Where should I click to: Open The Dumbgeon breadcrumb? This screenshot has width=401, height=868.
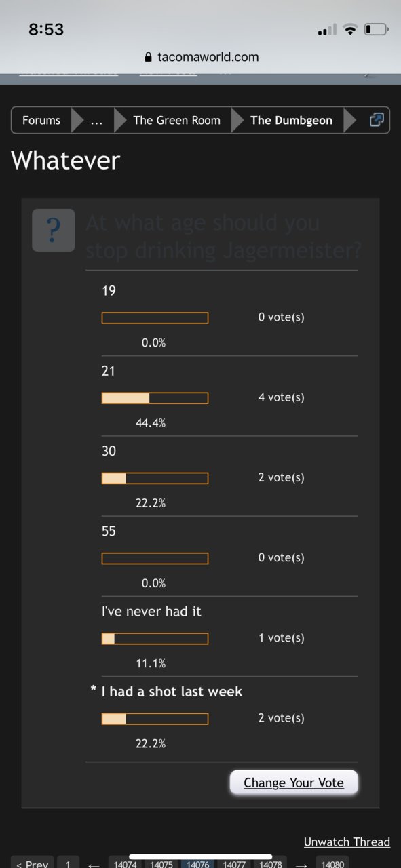click(x=291, y=120)
